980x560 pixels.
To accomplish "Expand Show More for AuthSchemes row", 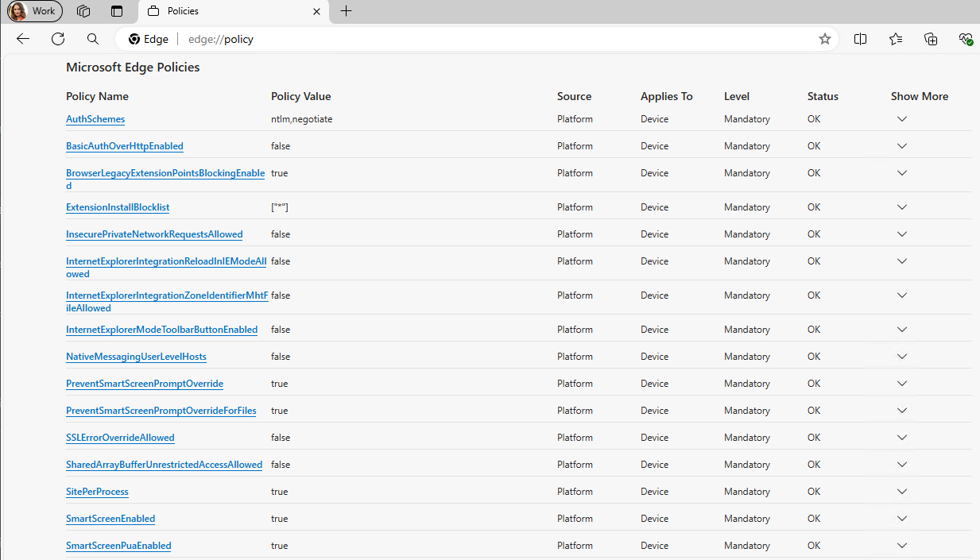I will [901, 119].
